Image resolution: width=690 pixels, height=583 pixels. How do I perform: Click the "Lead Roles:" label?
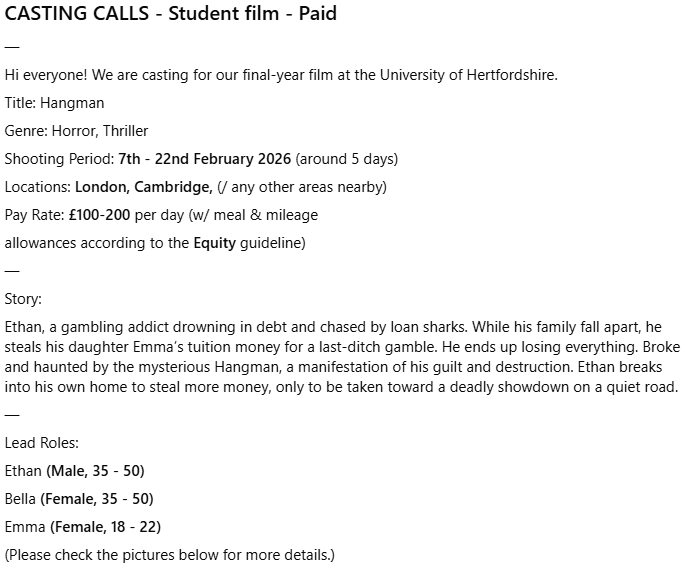click(x=41, y=443)
